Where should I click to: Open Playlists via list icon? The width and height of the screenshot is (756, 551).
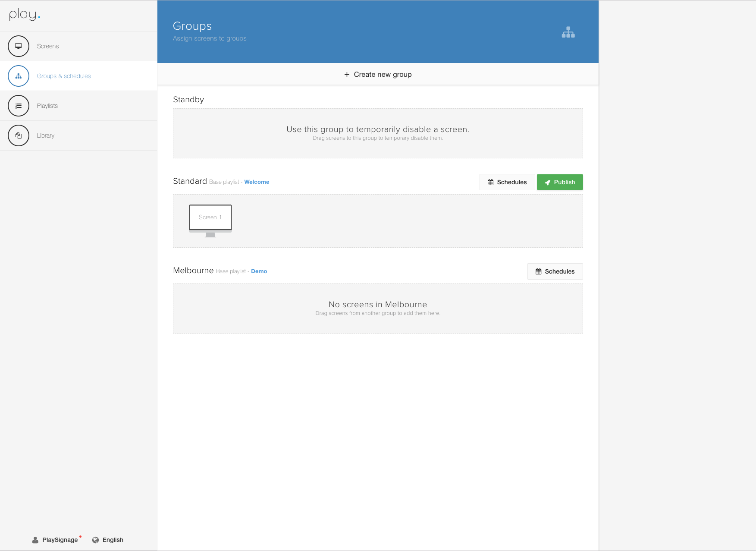[19, 106]
